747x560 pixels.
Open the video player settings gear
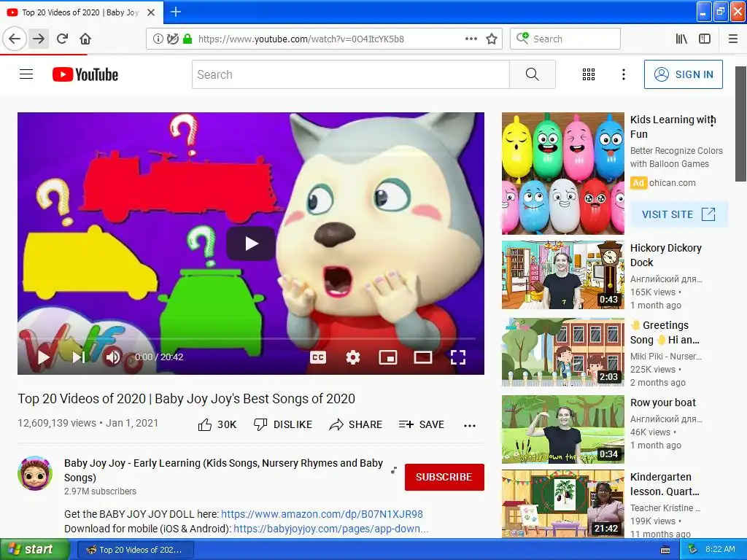tap(353, 357)
